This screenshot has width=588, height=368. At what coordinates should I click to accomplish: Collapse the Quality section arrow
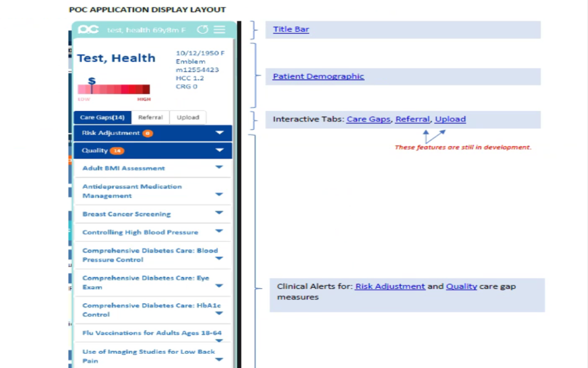(220, 150)
